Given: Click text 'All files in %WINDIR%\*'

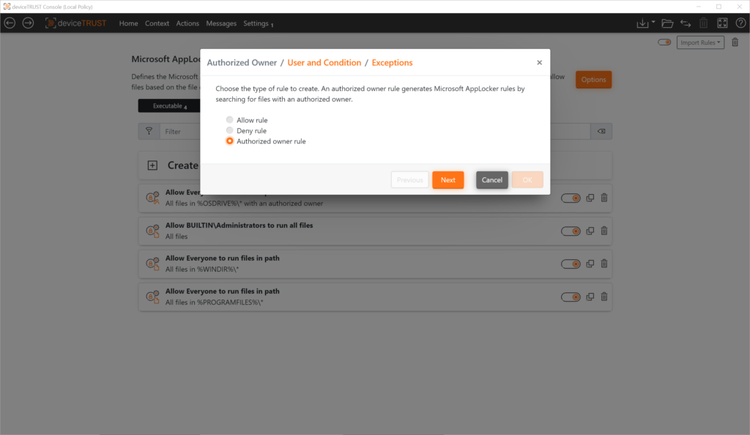Looking at the screenshot, I should point(202,269).
